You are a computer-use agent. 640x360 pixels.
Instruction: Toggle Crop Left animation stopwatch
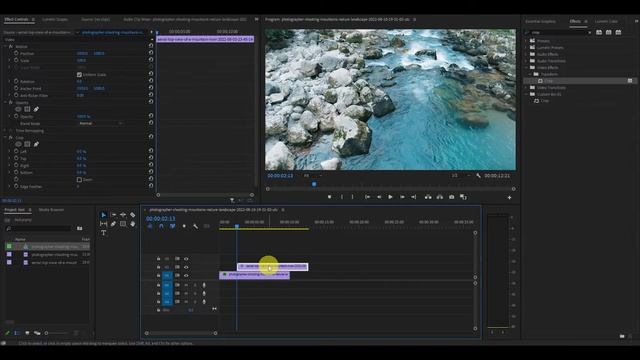coord(16,151)
